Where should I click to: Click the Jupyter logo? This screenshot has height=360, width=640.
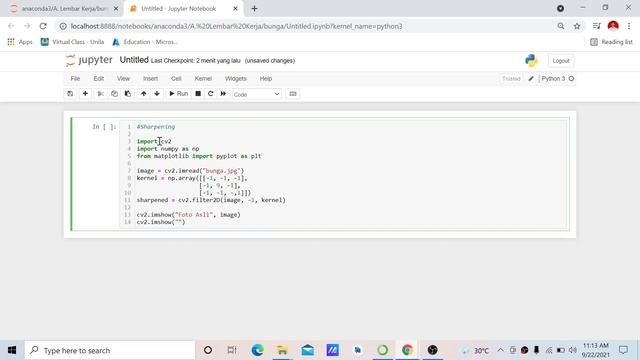pos(89,60)
